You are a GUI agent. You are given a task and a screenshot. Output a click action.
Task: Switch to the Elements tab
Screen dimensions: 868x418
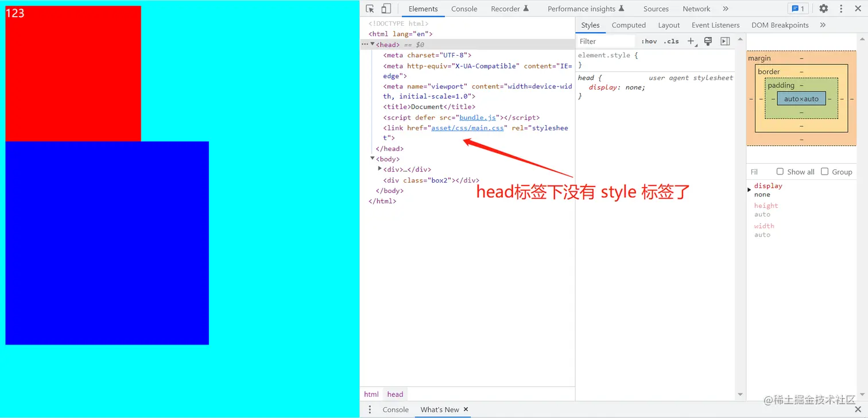tap(423, 9)
